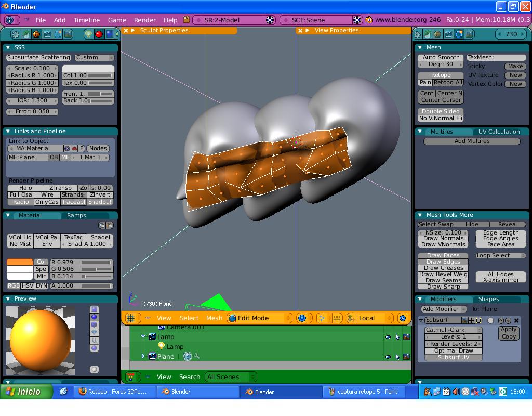This screenshot has width=532, height=416.
Task: Select Shading context sphere icon in left panel
Action: point(36,34)
